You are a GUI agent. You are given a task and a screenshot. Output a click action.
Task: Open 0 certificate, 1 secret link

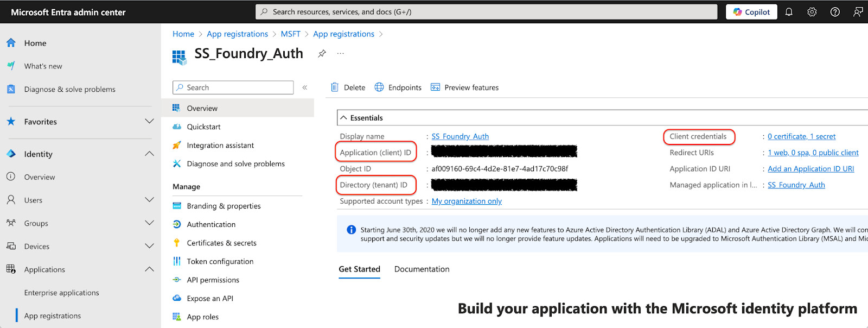point(801,136)
